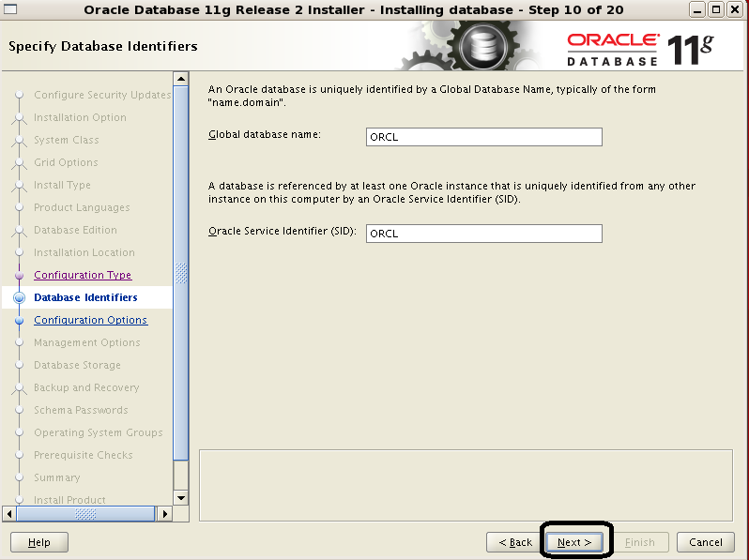Click the Database Identifiers step bullet icon
Image resolution: width=749 pixels, height=560 pixels.
point(18,298)
